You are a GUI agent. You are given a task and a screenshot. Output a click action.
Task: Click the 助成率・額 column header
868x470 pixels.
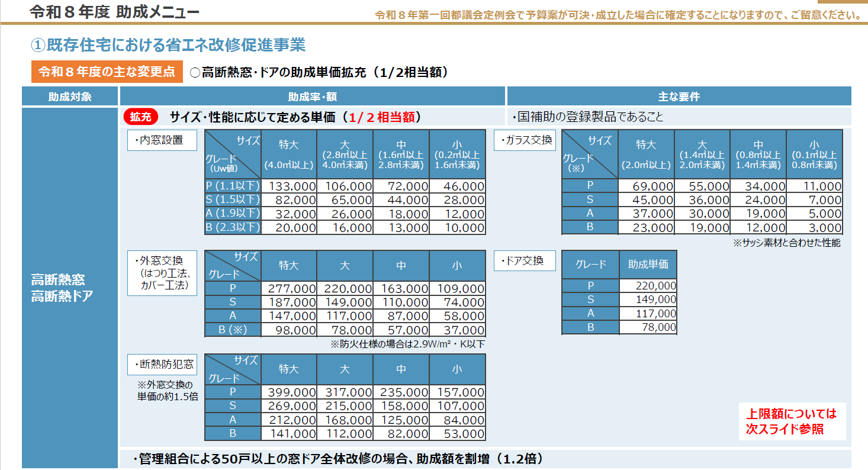tap(313, 96)
